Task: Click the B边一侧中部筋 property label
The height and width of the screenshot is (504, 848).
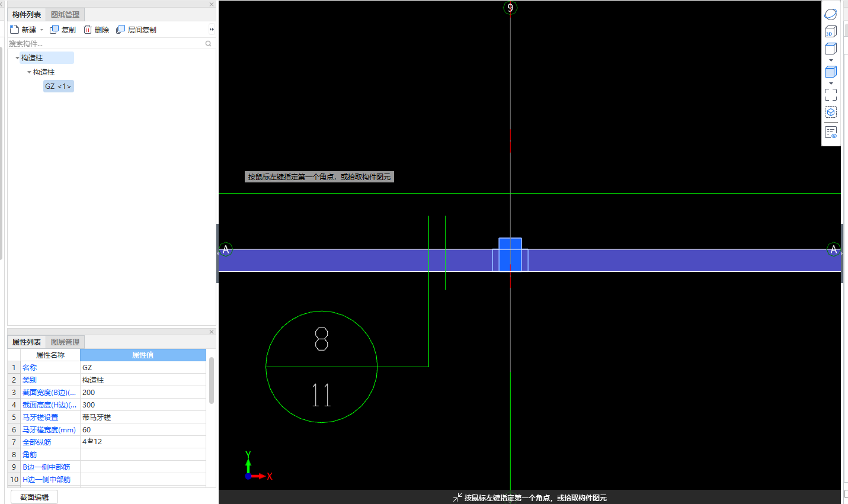Action: [x=46, y=467]
